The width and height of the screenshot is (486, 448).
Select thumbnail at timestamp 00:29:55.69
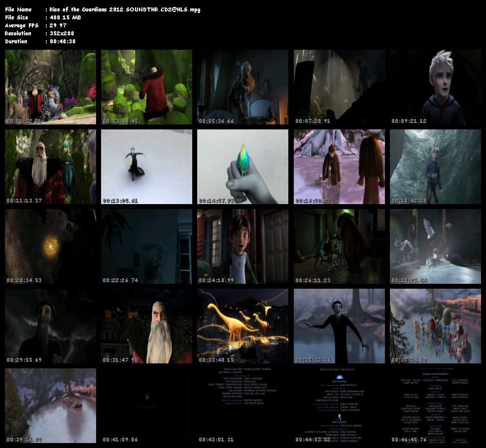(x=50, y=326)
